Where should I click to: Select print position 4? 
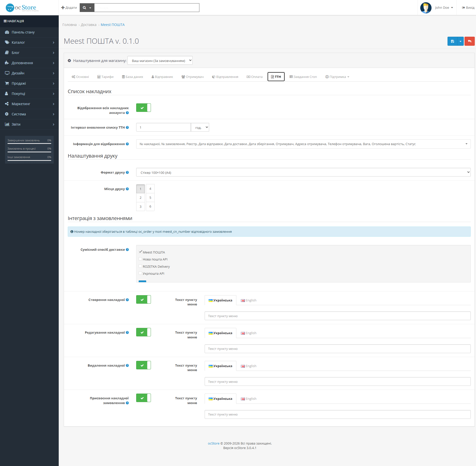150,189
